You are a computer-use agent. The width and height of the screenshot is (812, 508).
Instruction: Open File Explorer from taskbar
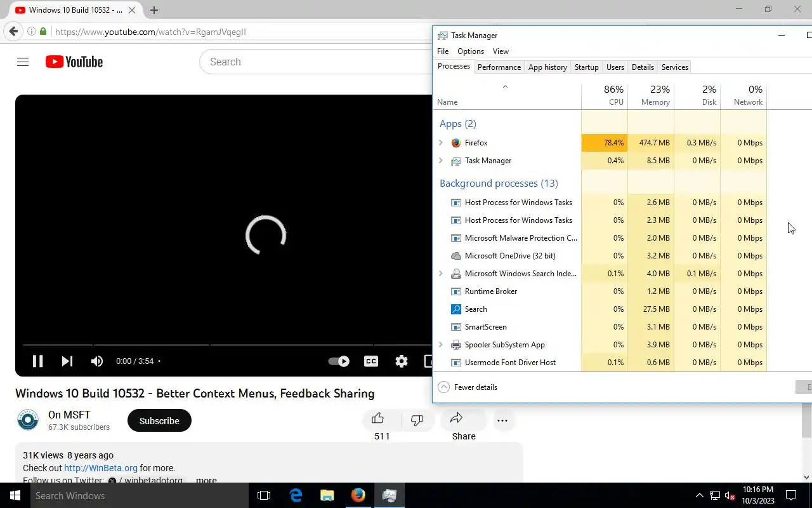click(x=327, y=495)
